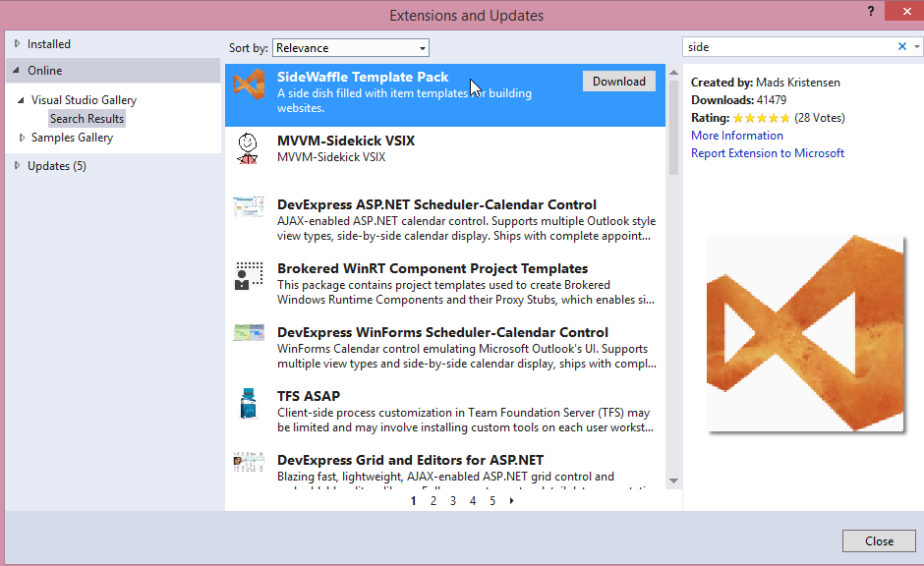Screen dimensions: 924x566
Task: Select DevExpress WinForms Scheduler-Calendar Control title
Action: point(442,332)
